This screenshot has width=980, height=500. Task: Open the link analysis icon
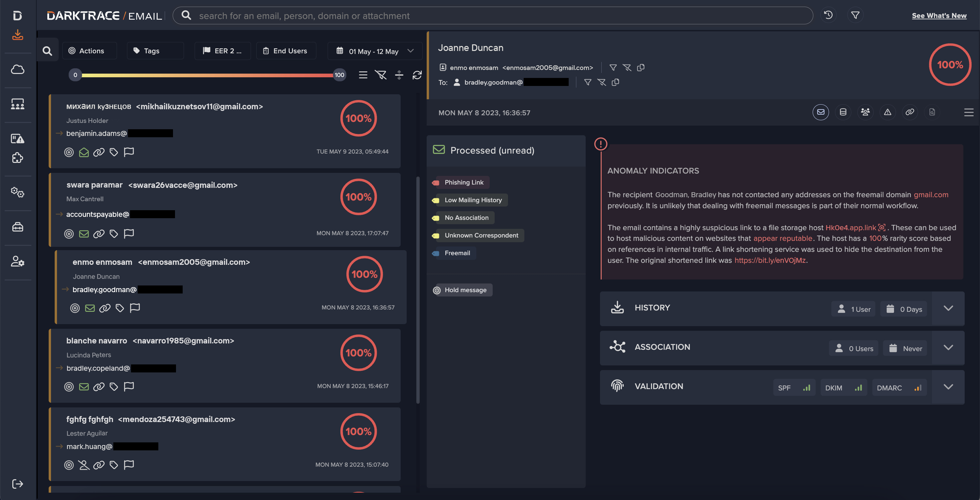click(910, 112)
